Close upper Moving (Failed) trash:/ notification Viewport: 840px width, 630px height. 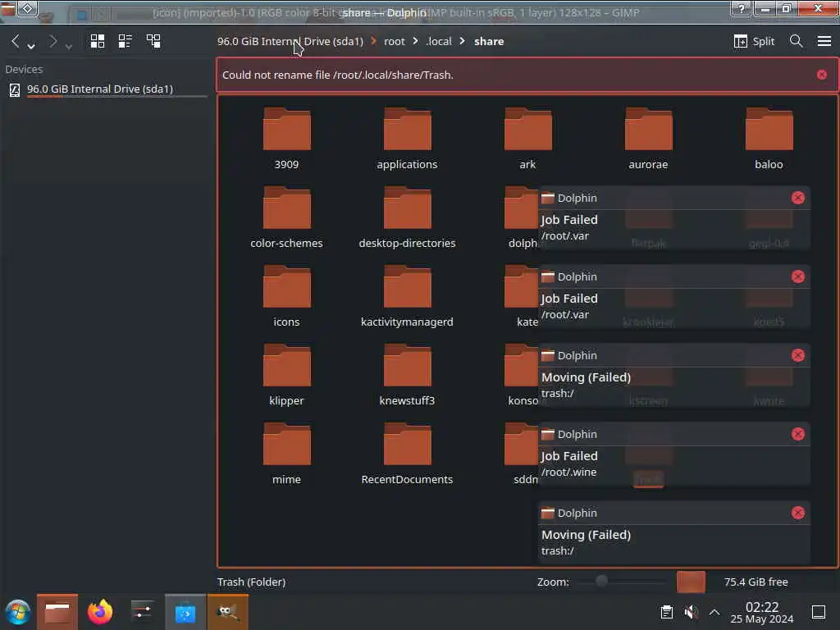797,355
